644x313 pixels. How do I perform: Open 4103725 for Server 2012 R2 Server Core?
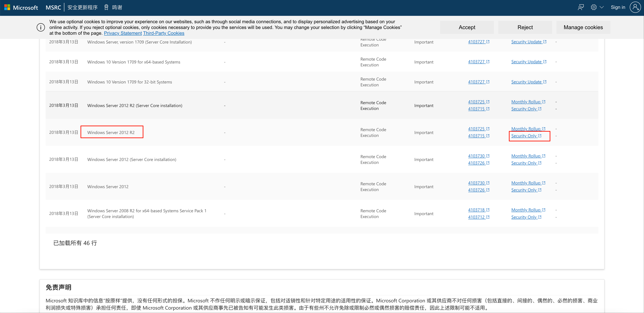pyautogui.click(x=479, y=102)
